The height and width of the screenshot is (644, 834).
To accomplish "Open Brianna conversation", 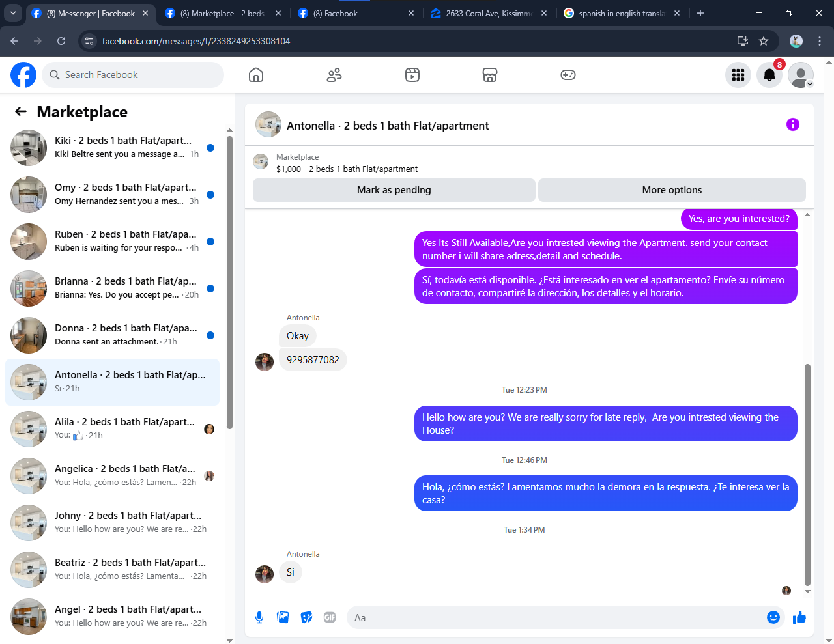I will (112, 288).
